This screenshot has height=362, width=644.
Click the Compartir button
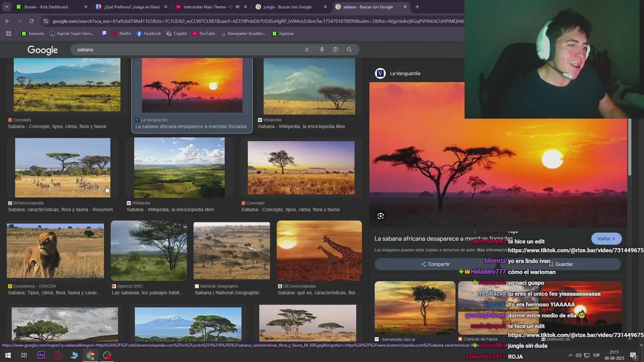tap(435, 264)
